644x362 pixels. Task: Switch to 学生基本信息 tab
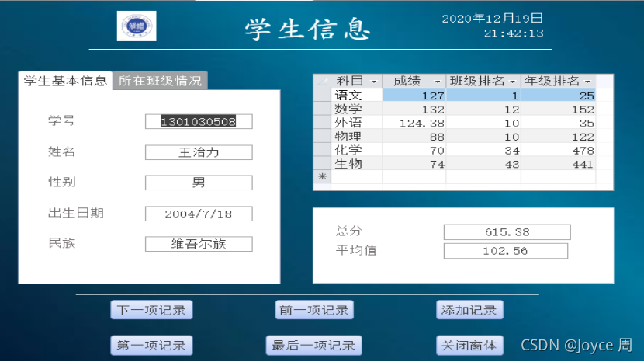point(65,81)
